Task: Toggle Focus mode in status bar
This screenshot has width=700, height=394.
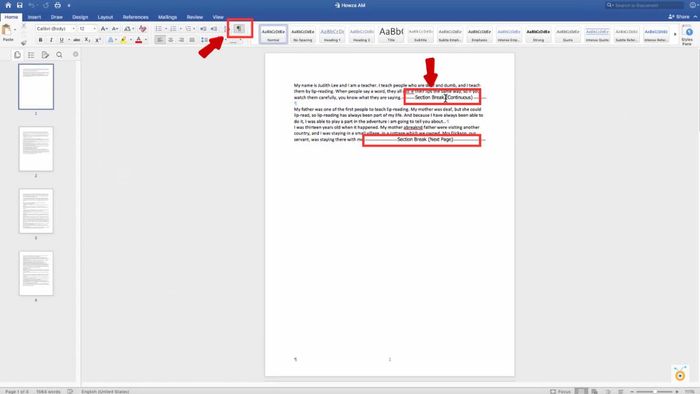Action: (561, 391)
